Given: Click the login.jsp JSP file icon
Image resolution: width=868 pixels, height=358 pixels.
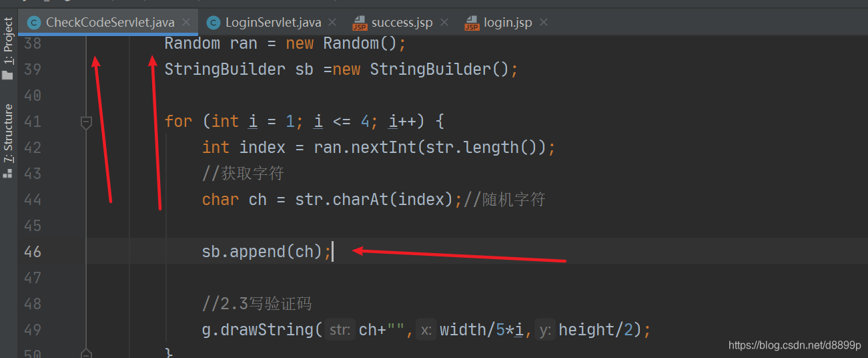Looking at the screenshot, I should tap(472, 23).
